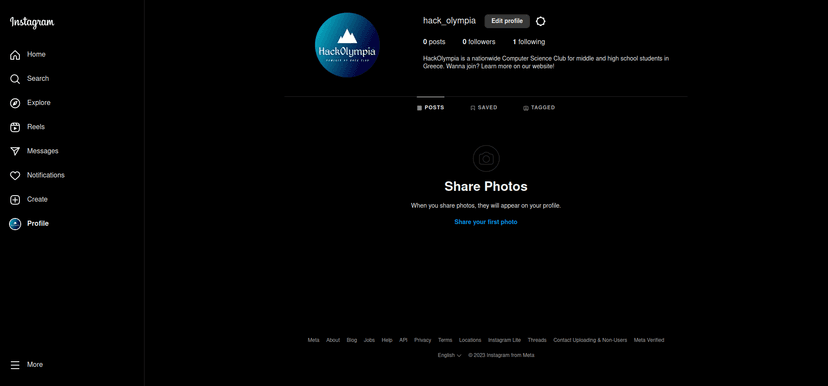Click the Share your first photo link
828x386 pixels.
[x=486, y=222]
